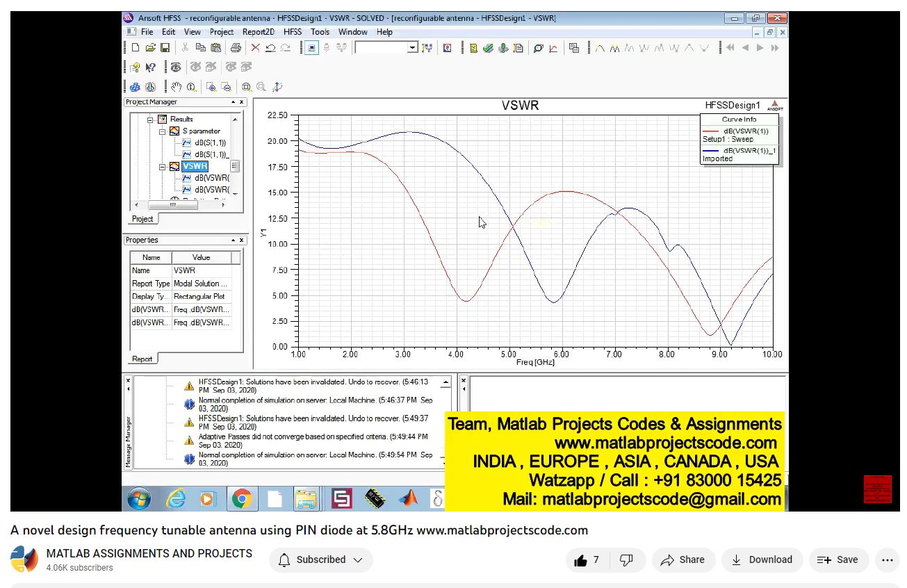Click the Analyze All icon

pos(503,48)
